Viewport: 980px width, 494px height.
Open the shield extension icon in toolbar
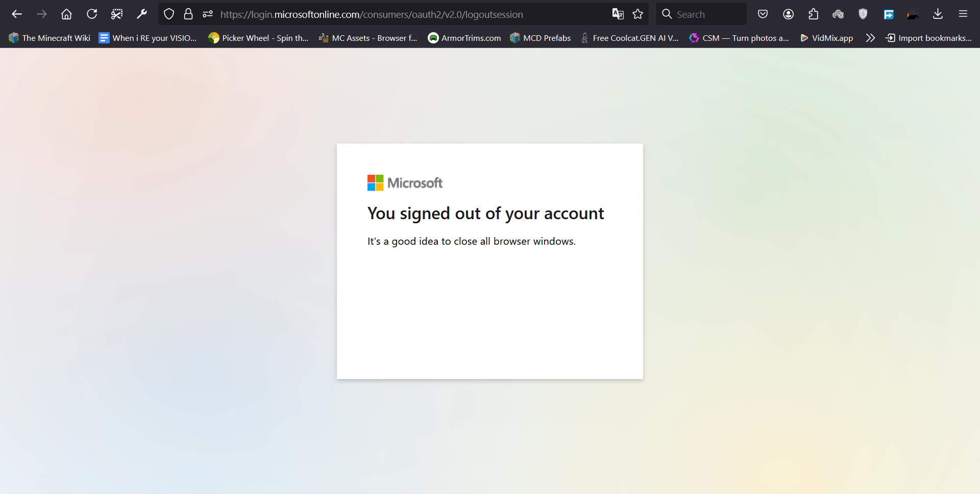pos(863,14)
